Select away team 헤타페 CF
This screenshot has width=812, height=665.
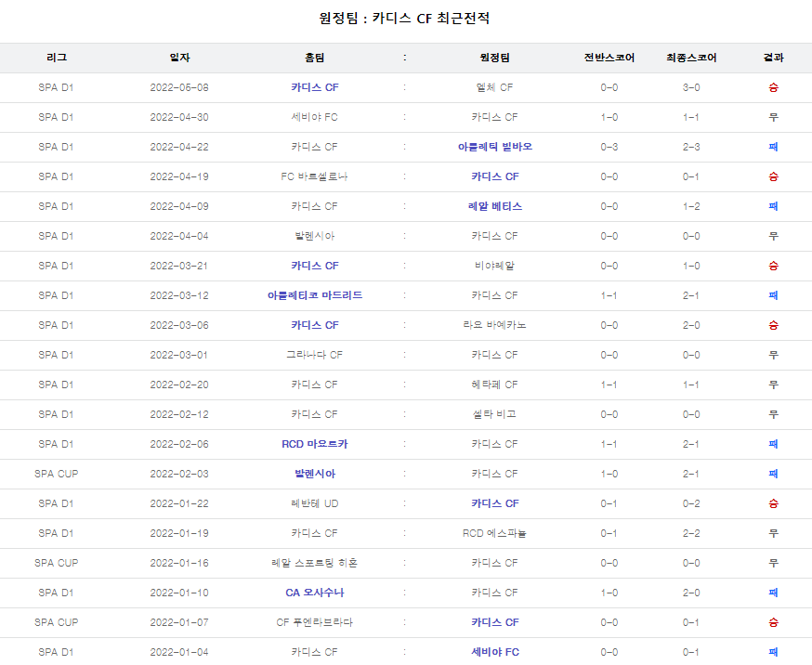coord(494,385)
